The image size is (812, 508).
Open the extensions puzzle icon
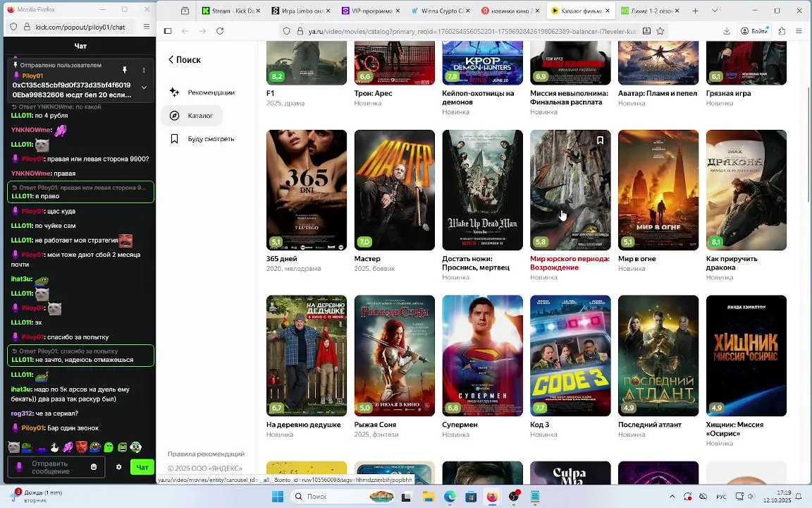point(782,31)
